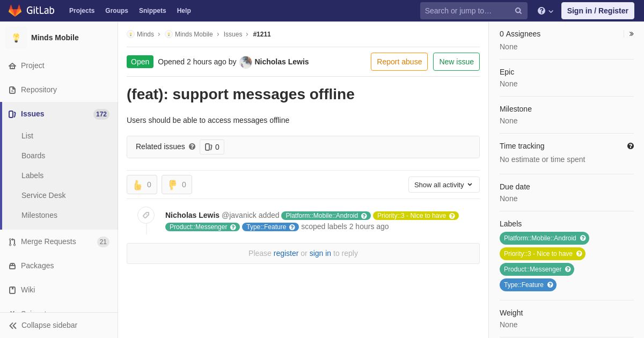Click the Repository file icon in sidebar
This screenshot has width=644, height=338.
(x=12, y=90)
